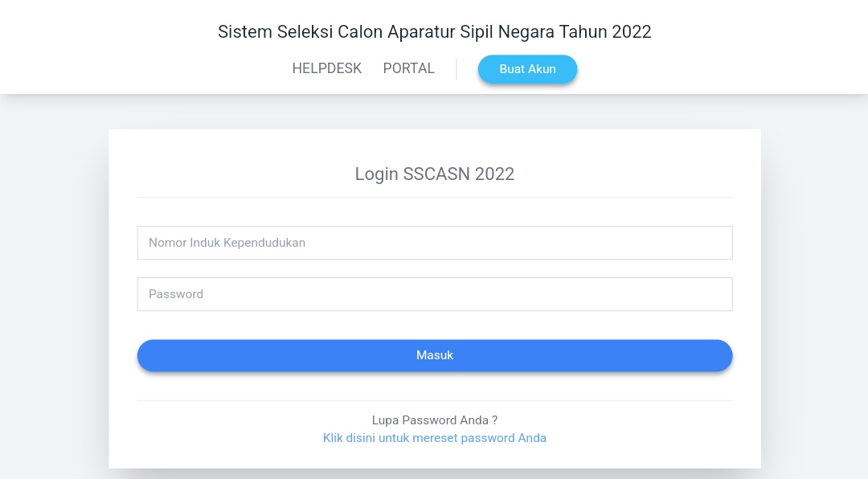This screenshot has height=479, width=868.
Task: Click Klik disini untuk mereset password
Action: coord(434,438)
